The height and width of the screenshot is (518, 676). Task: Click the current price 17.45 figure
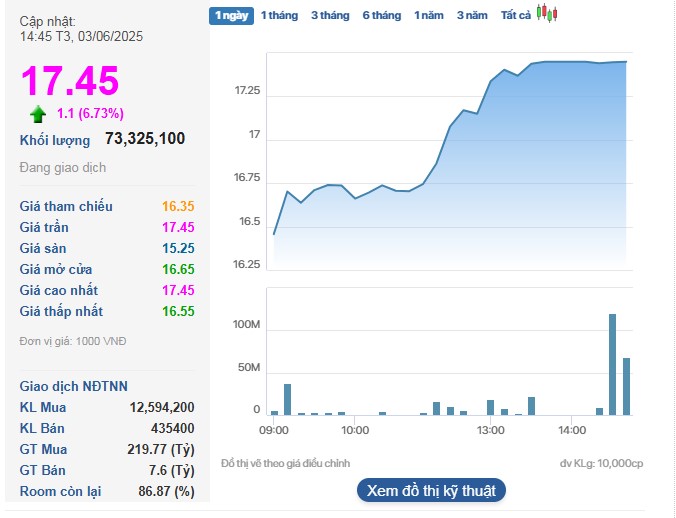click(70, 80)
